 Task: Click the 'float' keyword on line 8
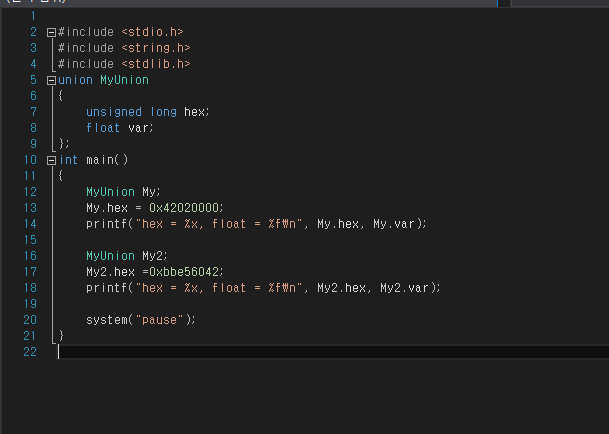coord(103,128)
